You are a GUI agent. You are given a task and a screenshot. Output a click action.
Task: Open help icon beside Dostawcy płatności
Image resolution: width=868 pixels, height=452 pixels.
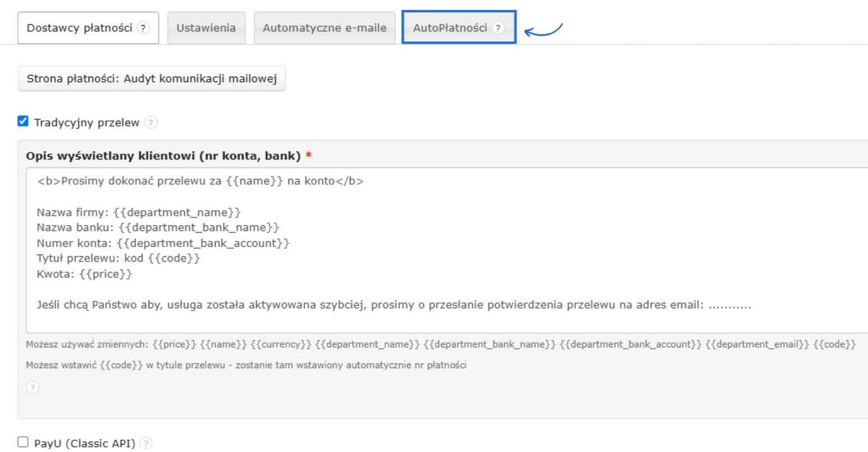(144, 28)
